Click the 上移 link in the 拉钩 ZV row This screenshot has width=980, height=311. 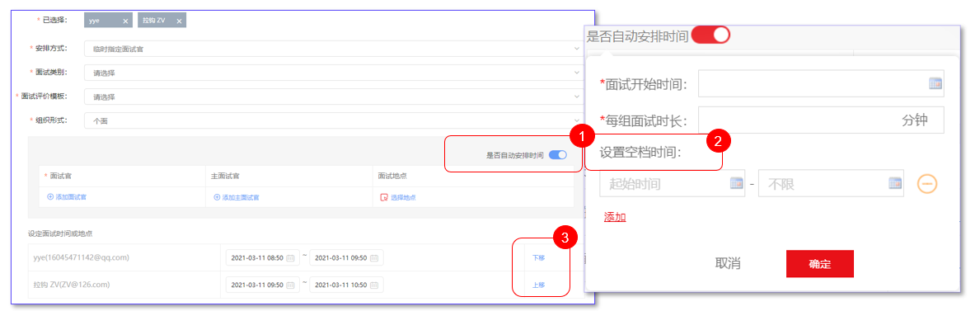(538, 285)
